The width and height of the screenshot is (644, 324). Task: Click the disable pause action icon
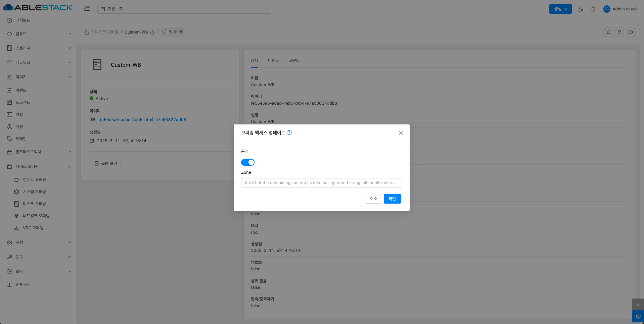[x=631, y=32]
